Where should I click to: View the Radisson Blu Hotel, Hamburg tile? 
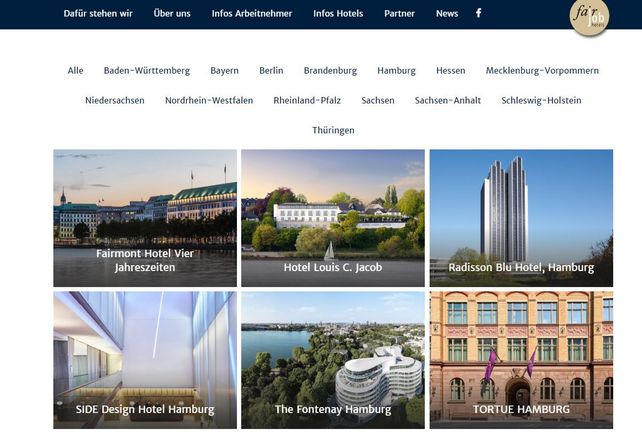[521, 218]
